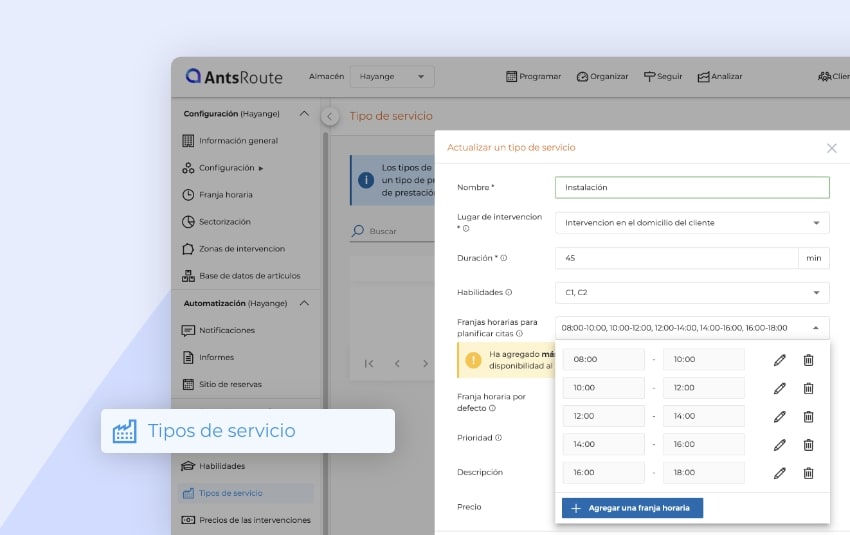Click the Nombre field containing Instalación
The height and width of the screenshot is (535, 850).
click(x=691, y=187)
